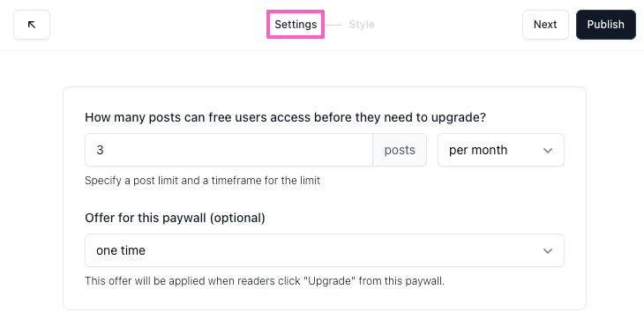Click helper text "Specify a post limit"
The height and width of the screenshot is (327, 644).
(203, 181)
